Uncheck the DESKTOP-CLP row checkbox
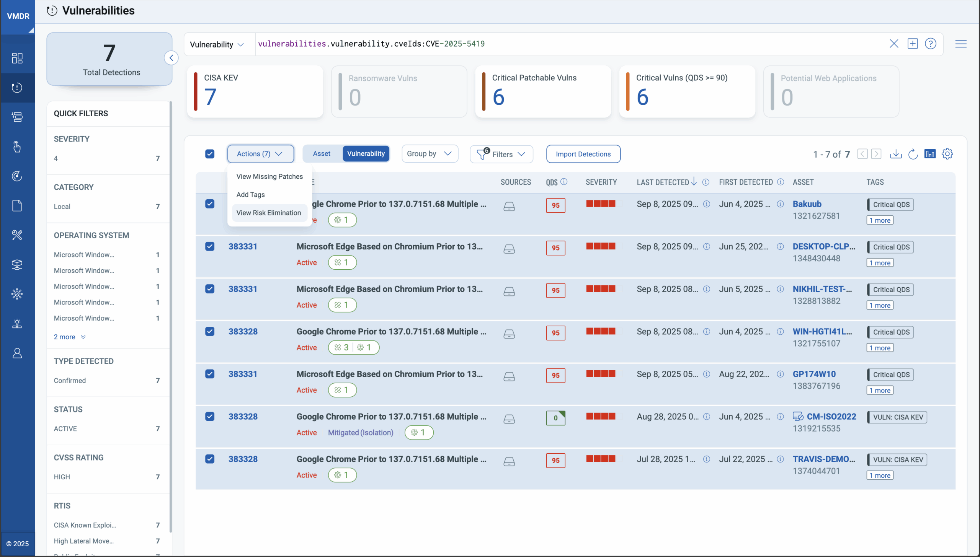 (x=210, y=246)
